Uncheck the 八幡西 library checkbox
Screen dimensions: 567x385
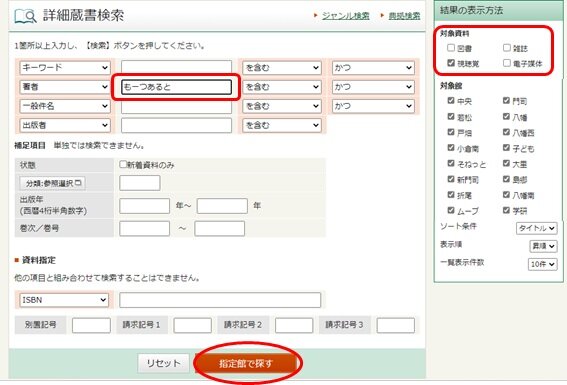coord(506,132)
